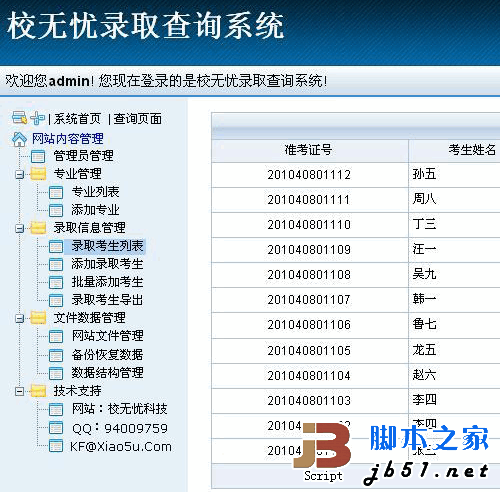Select the 技术支持 folder label

coord(77,391)
